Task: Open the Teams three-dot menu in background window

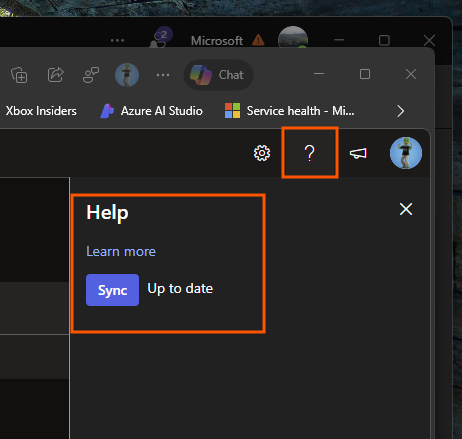Action: click(x=117, y=40)
